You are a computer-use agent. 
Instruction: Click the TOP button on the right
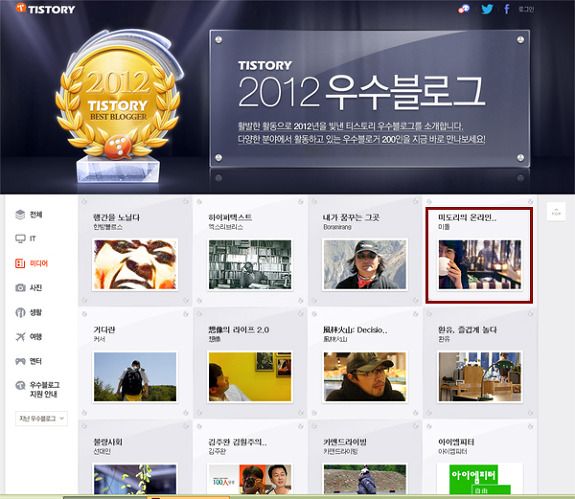pos(556,212)
